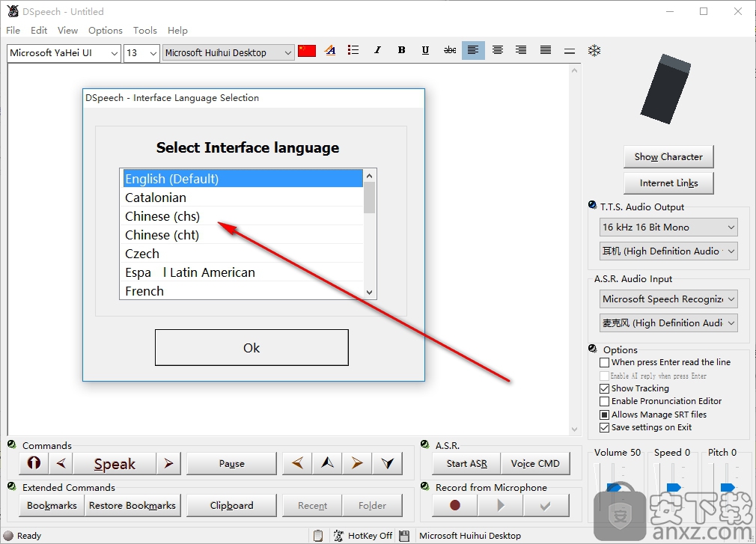Align text right

pyautogui.click(x=521, y=50)
